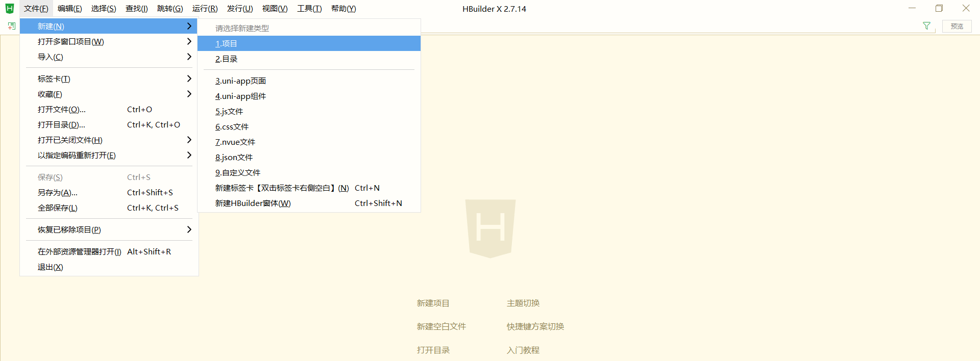The height and width of the screenshot is (361, 980).
Task: Choose 3.uni-app页面 option
Action: coord(309,81)
